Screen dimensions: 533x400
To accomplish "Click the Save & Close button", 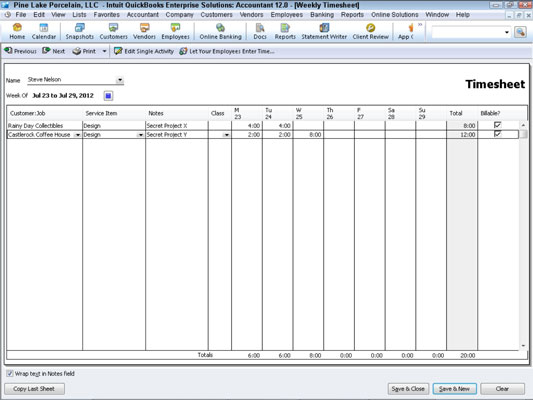I will (x=408, y=389).
